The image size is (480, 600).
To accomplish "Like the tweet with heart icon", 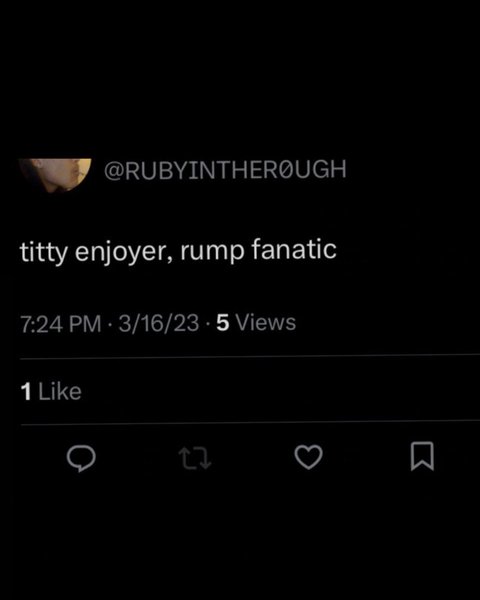I will point(309,457).
